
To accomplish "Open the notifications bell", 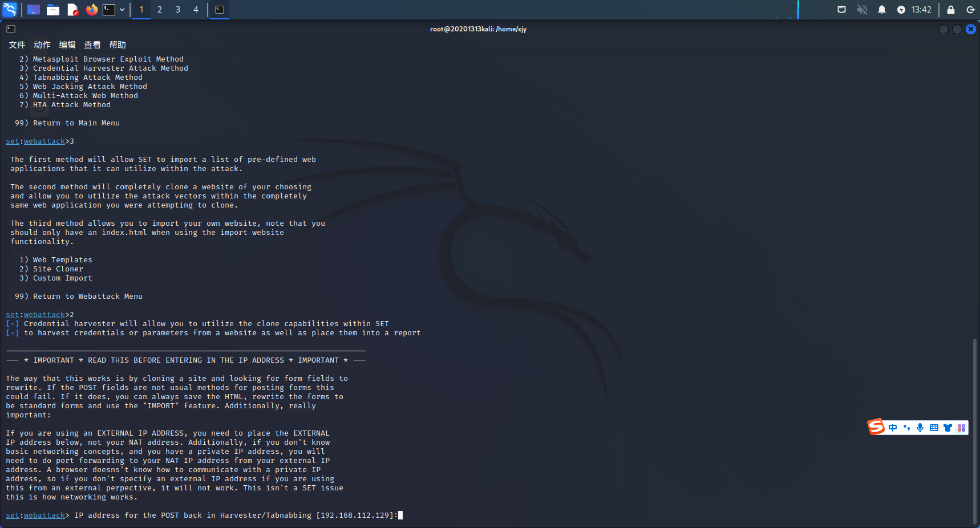I will (x=882, y=10).
